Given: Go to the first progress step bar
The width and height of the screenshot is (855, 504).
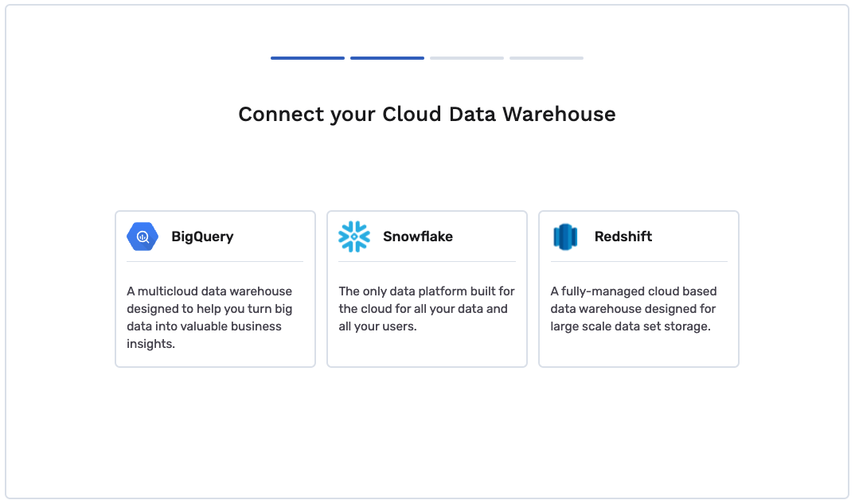Looking at the screenshot, I should 307,58.
